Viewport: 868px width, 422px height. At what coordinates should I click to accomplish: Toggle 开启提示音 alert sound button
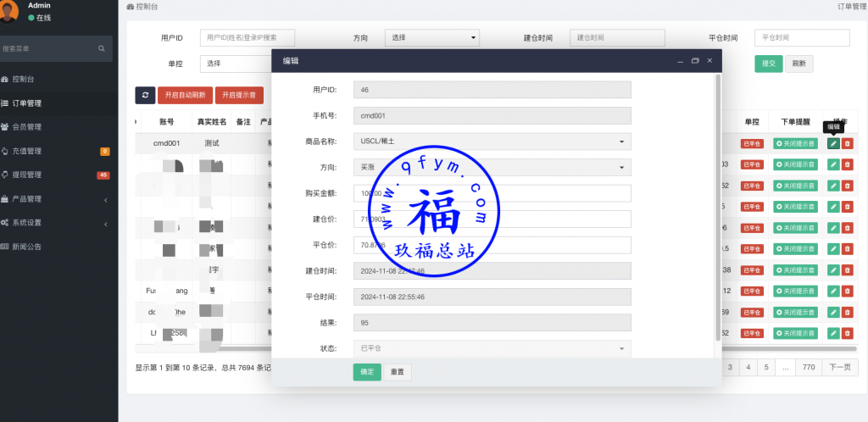tap(238, 95)
